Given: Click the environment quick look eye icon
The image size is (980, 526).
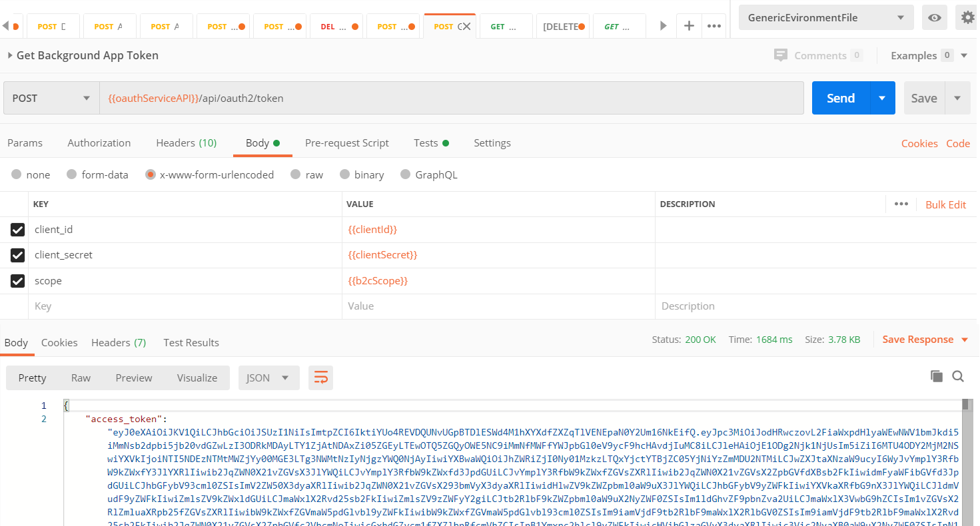Looking at the screenshot, I should point(934,18).
